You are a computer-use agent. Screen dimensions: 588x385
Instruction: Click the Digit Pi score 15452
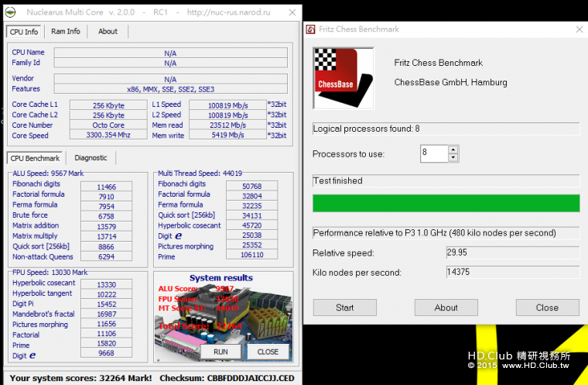pyautogui.click(x=107, y=304)
